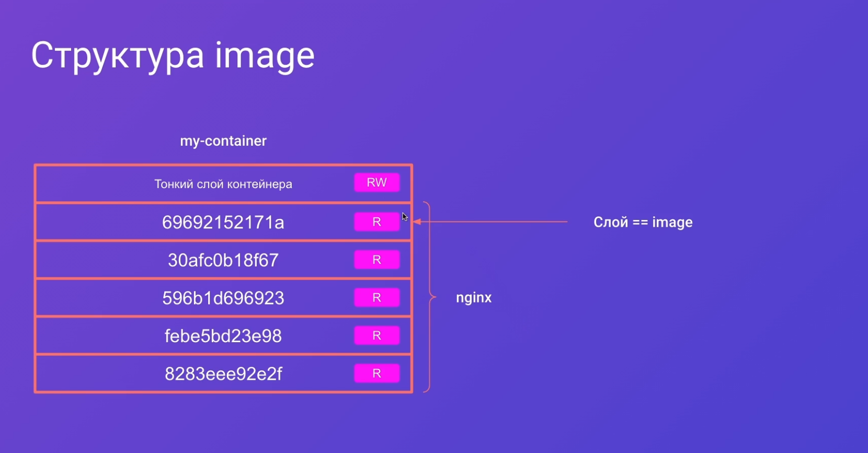Click the 'Структура image' slide title

[173, 56]
